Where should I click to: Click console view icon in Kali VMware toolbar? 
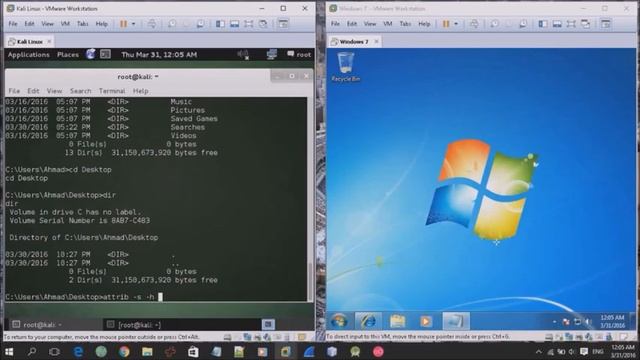(x=283, y=24)
